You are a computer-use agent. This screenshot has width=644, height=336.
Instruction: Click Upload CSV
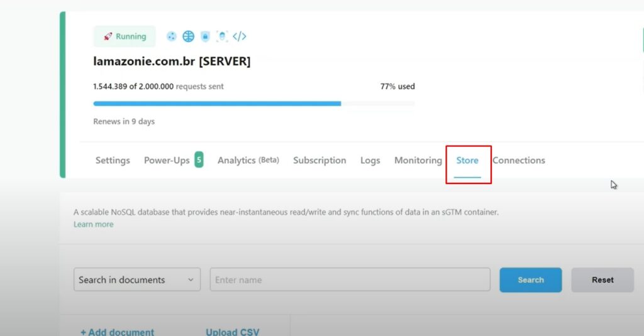[233, 332]
